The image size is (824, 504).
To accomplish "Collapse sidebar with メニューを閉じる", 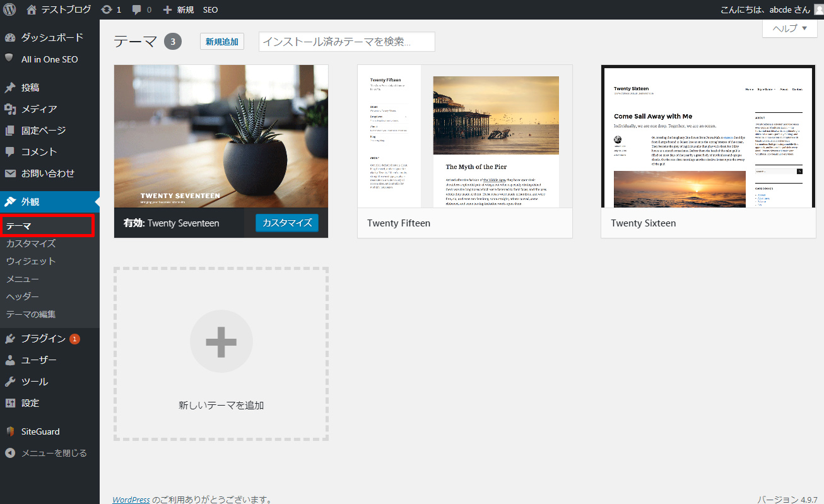I will point(54,453).
